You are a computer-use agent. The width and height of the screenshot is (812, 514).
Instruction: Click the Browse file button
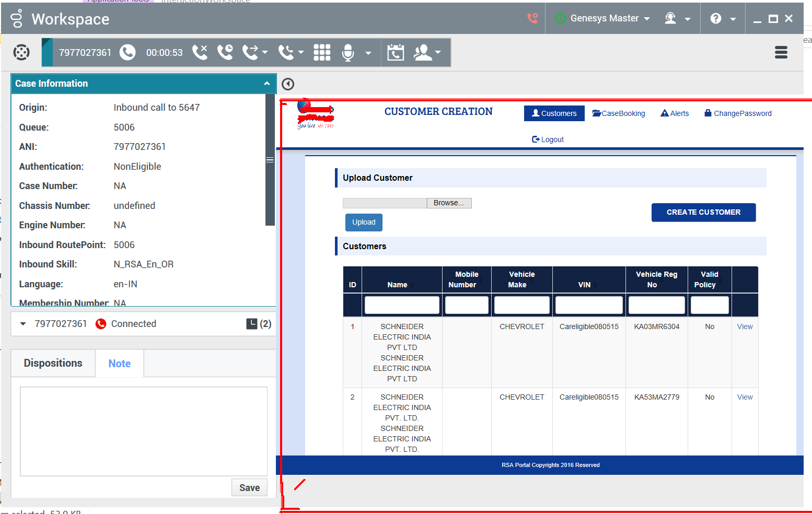449,203
